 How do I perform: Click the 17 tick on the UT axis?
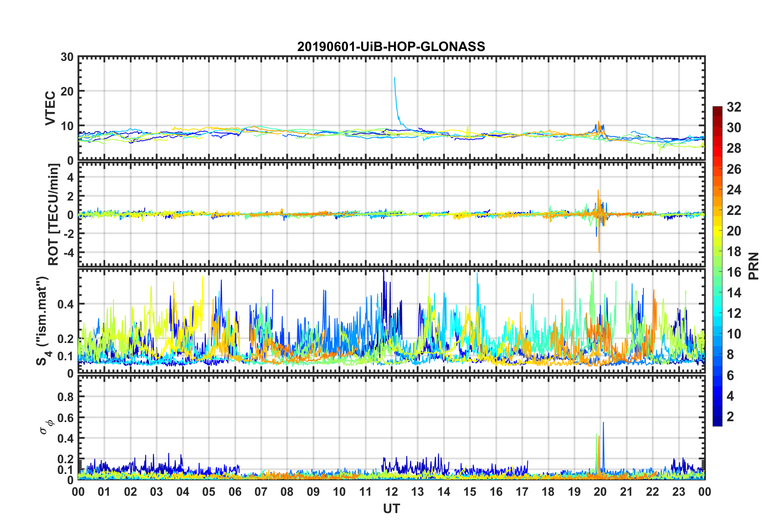(522, 492)
